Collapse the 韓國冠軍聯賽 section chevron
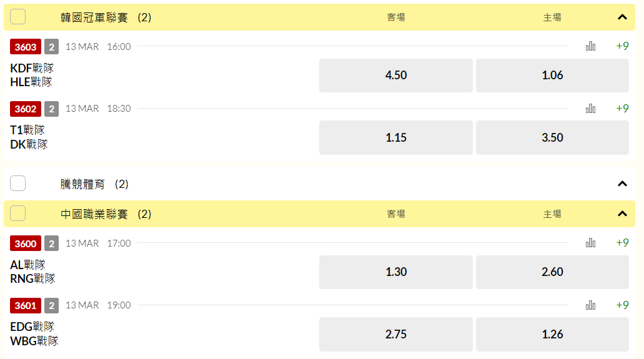The width and height of the screenshot is (644, 359). [622, 17]
